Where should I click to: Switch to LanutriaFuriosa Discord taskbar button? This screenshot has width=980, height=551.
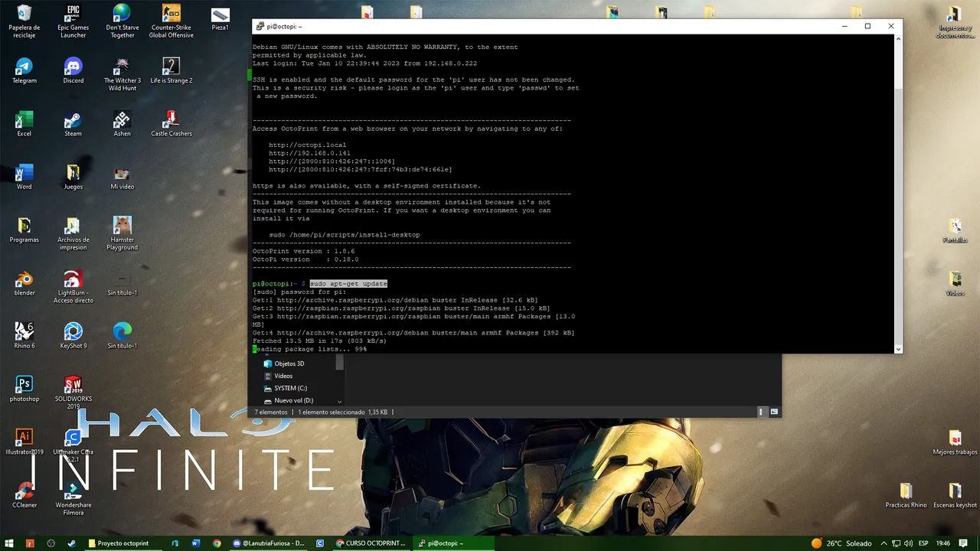(268, 543)
